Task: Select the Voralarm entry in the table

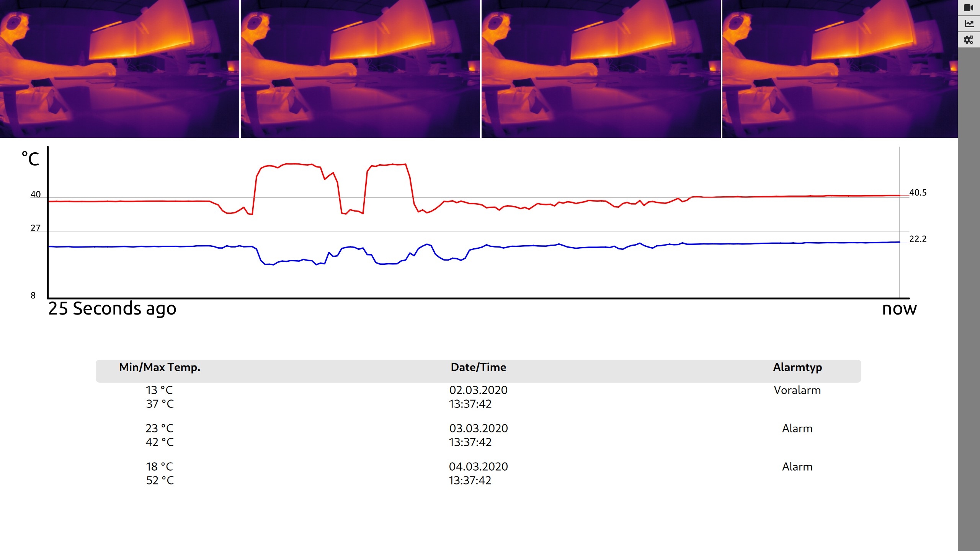Action: click(x=797, y=390)
